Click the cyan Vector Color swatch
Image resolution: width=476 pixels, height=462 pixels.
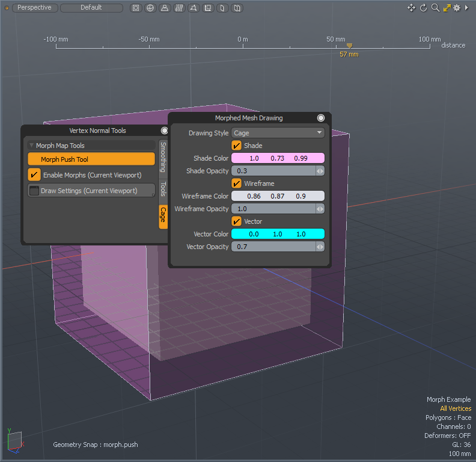278,234
